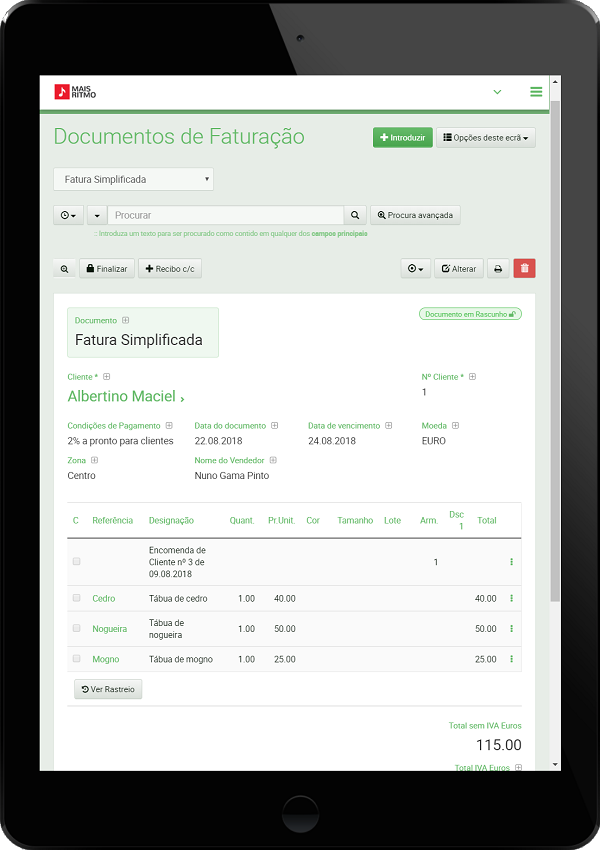Open the clock history dropdown beside search
Image resolution: width=600 pixels, height=850 pixels.
(x=68, y=215)
